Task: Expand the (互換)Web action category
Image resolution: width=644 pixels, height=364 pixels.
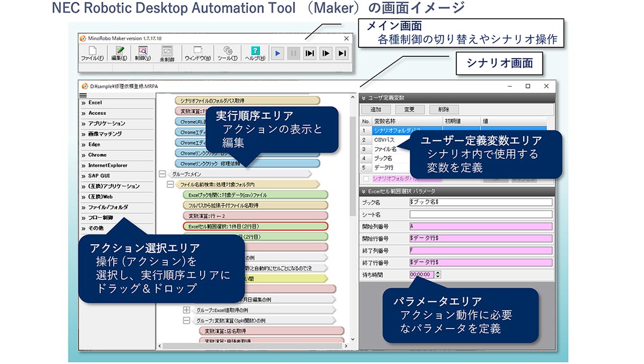Action: coord(115,197)
